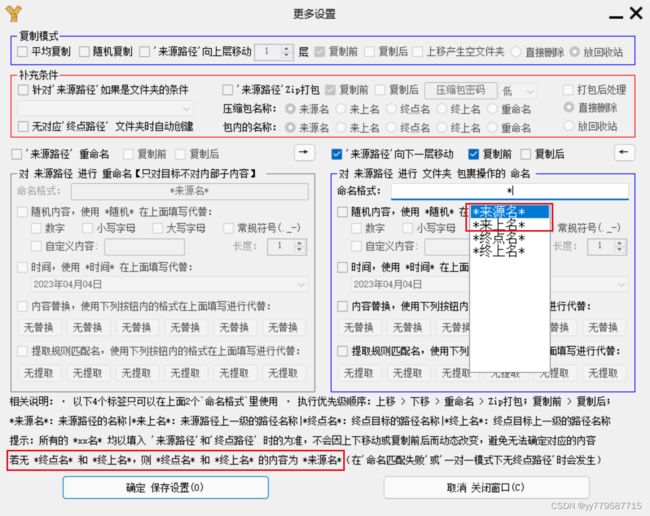Click 取消 关闭窗口(C) button
Image resolution: width=650 pixels, height=516 pixels.
tap(486, 487)
